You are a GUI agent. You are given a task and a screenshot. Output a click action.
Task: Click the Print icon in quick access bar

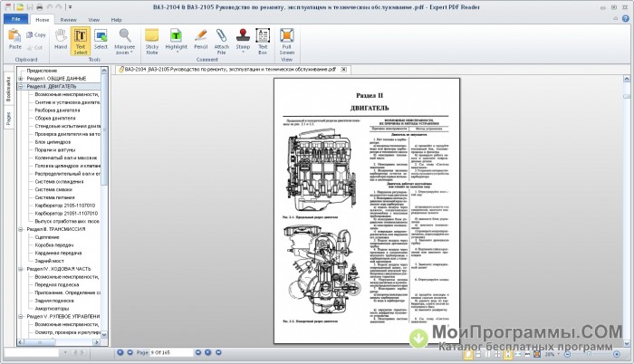click(x=39, y=7)
